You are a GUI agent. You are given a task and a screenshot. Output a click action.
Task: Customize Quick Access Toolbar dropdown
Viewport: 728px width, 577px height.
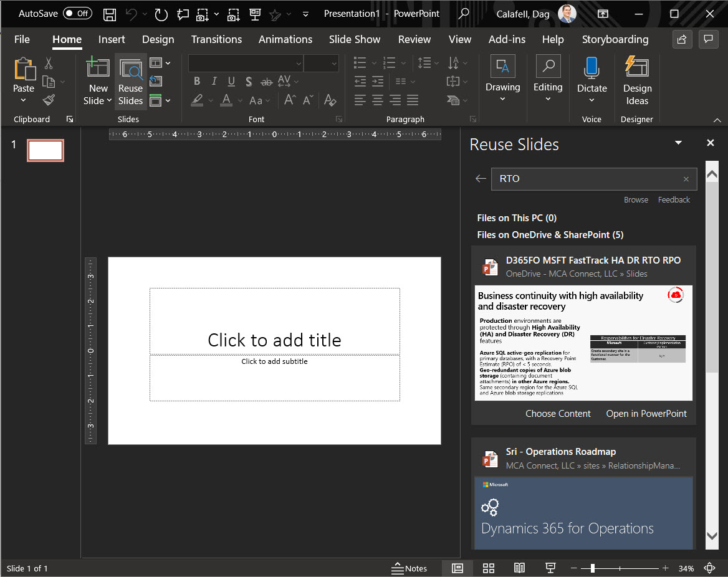(305, 14)
